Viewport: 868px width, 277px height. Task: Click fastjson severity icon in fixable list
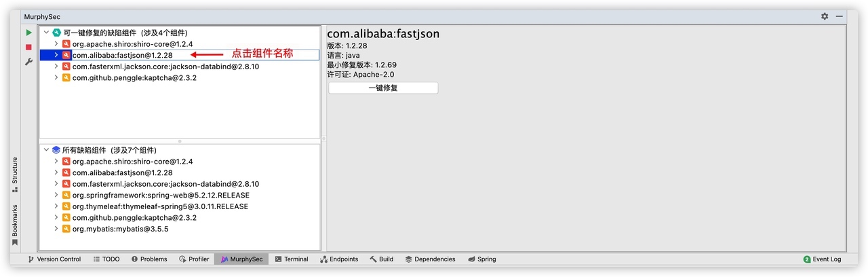pyautogui.click(x=66, y=55)
